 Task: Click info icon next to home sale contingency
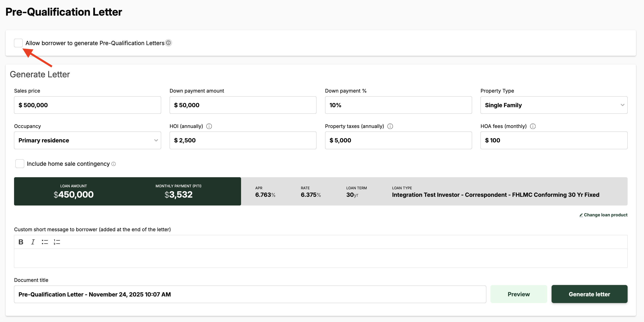point(113,164)
